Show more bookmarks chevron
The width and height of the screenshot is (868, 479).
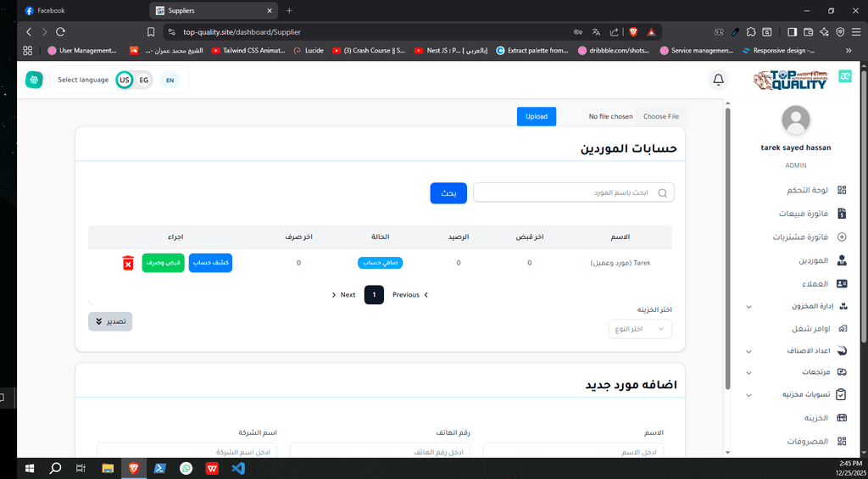click(x=849, y=50)
